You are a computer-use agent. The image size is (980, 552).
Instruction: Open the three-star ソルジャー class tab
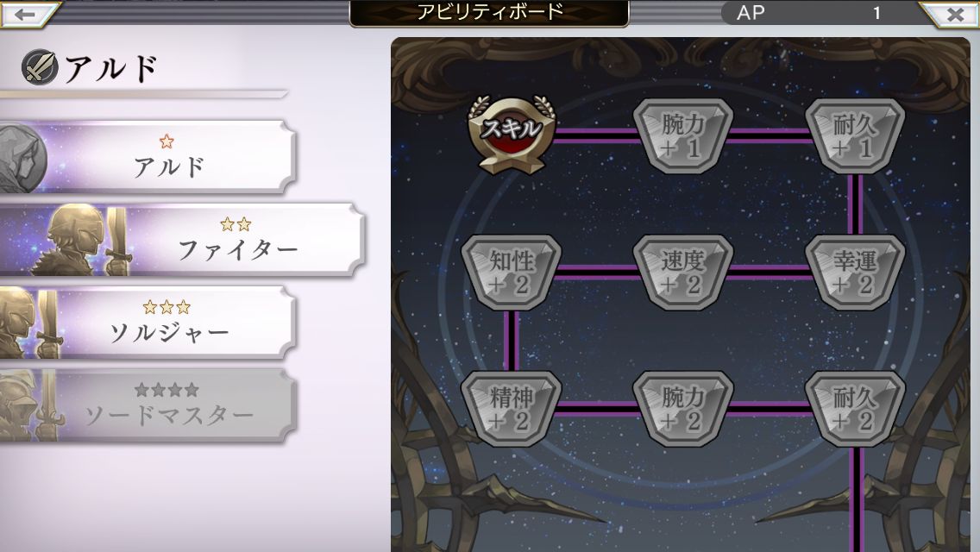[x=148, y=323]
